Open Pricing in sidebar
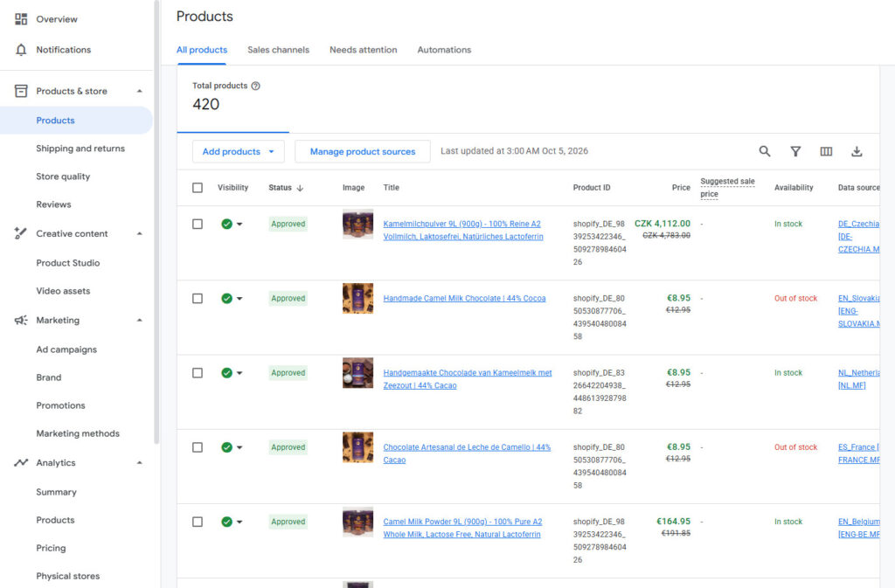Viewport: 895px width, 588px height. click(51, 548)
